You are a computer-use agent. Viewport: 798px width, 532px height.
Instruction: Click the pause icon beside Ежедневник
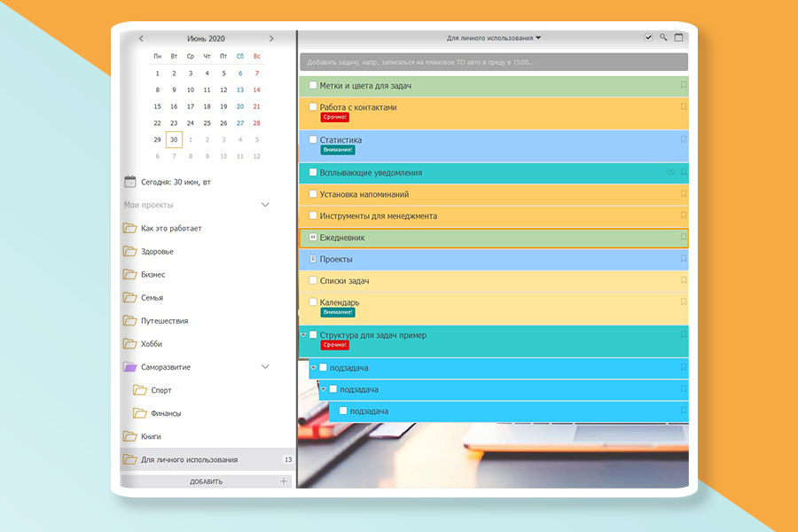pyautogui.click(x=312, y=238)
